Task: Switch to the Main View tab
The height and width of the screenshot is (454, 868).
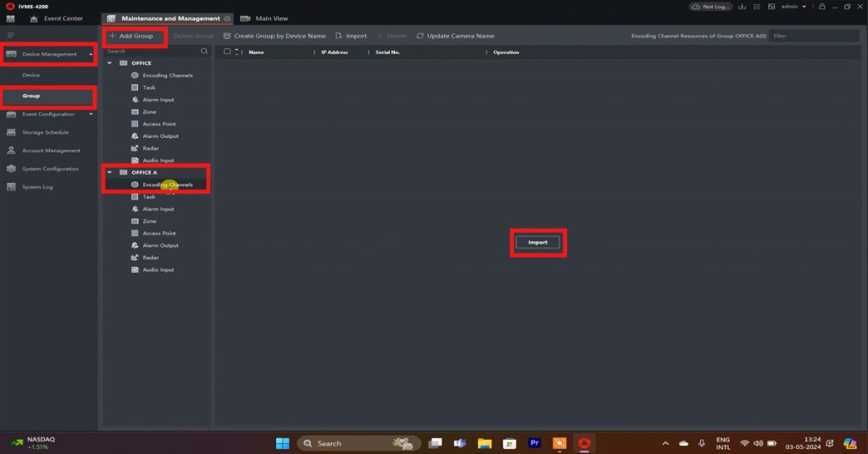Action: (271, 19)
